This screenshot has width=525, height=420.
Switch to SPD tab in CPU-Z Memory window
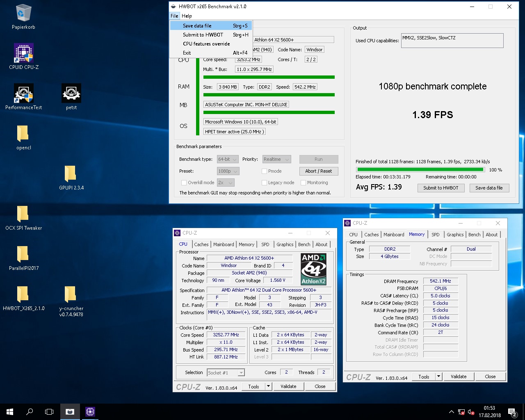coord(436,235)
